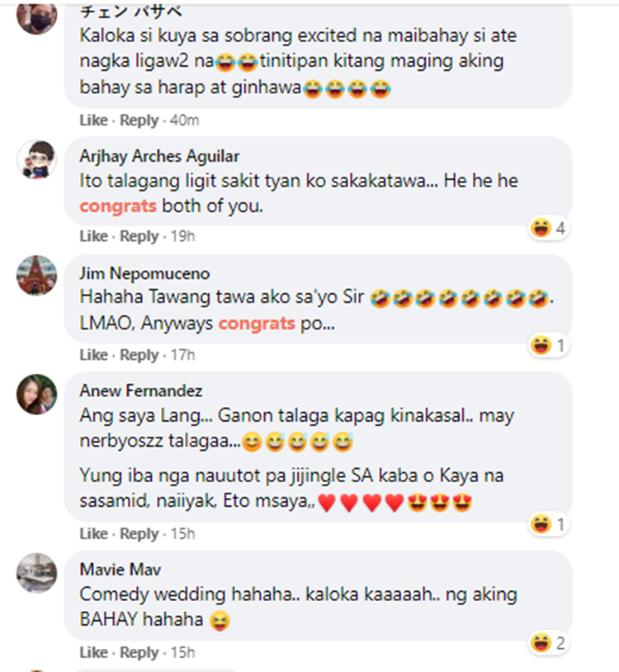The width and height of the screenshot is (619, 672).
Task: View haha reactions on Mavie Mav's comment
Action: [549, 643]
